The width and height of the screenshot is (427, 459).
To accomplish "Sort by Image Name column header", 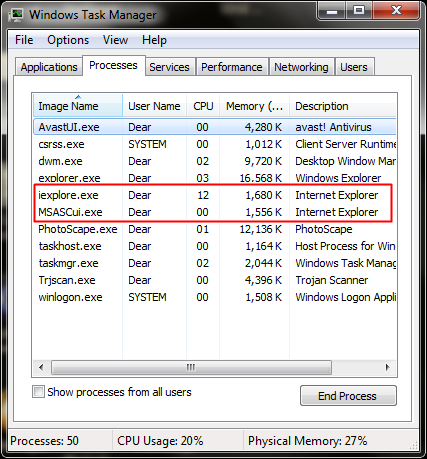I will point(78,106).
